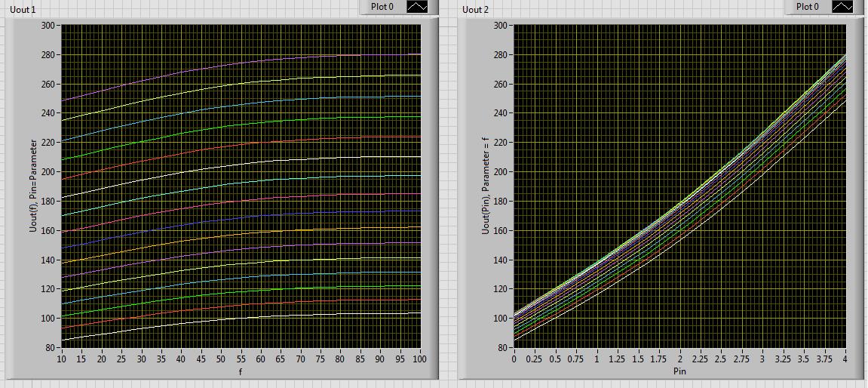
Task: Click the 'f' X-axis label of Uout 1
Action: coord(241,371)
